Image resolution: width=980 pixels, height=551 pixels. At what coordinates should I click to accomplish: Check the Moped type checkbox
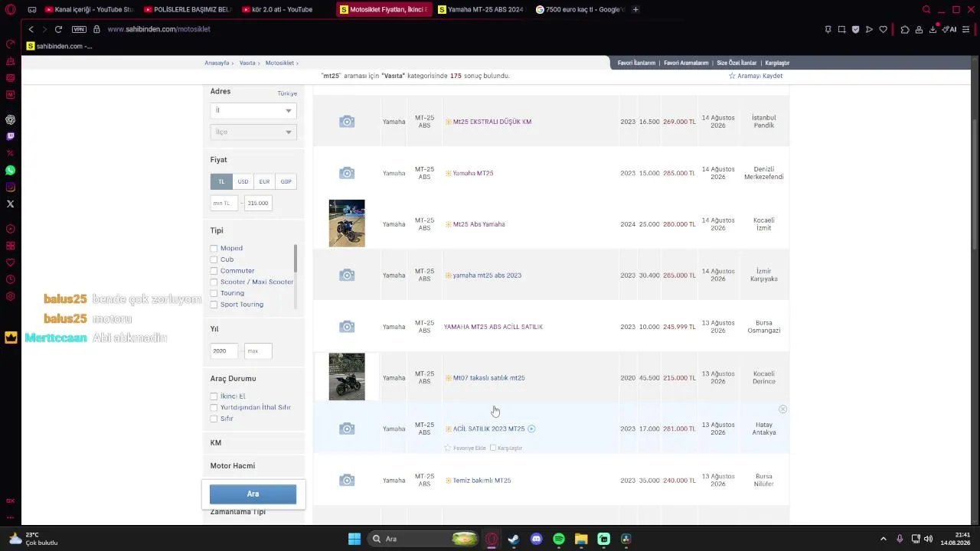click(214, 248)
